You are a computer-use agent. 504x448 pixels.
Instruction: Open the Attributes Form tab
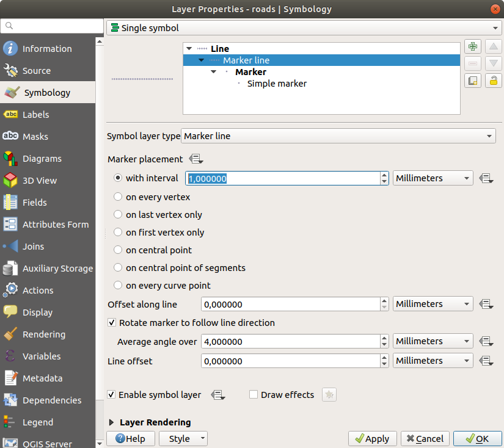[x=55, y=225]
